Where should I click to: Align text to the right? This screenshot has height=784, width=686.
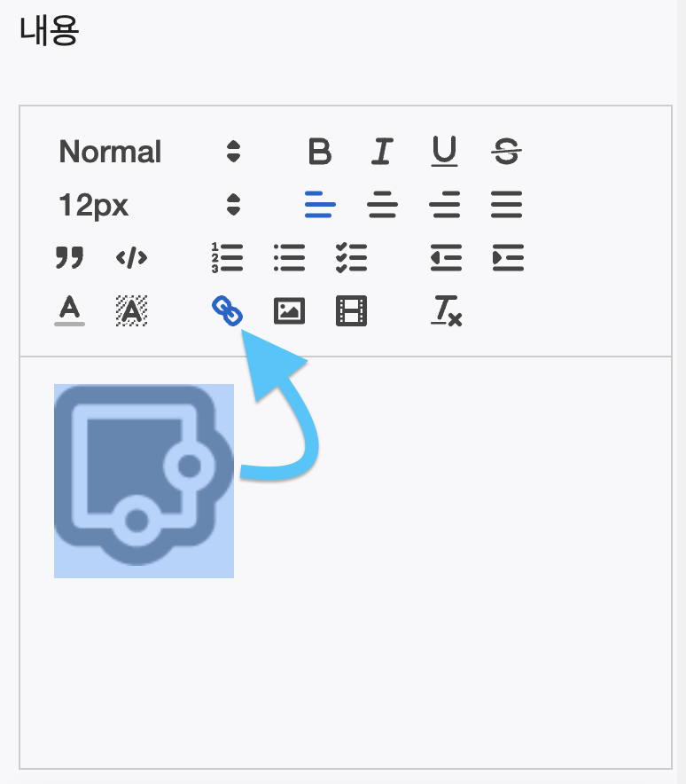pos(444,206)
